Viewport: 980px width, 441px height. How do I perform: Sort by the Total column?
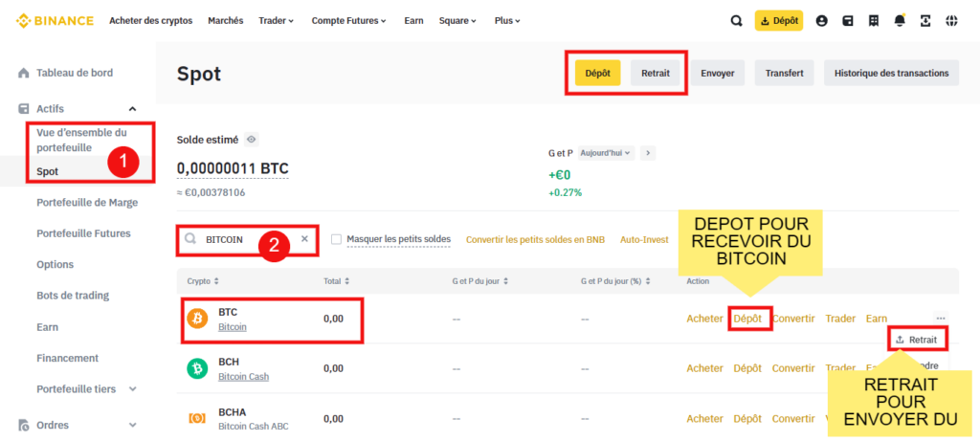336,281
